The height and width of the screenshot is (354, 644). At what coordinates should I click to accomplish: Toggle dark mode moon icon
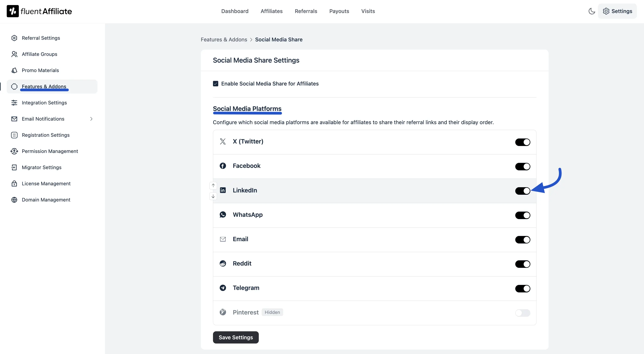click(x=591, y=11)
